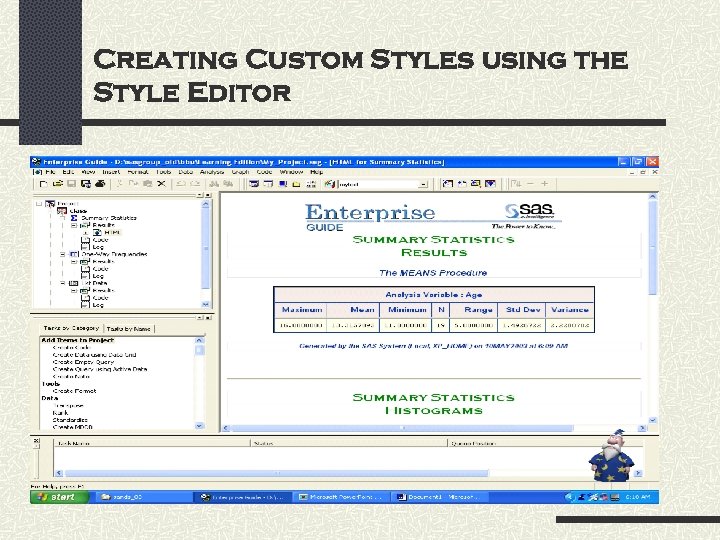Open the Tools menu
720x540 pixels.
pyautogui.click(x=163, y=172)
